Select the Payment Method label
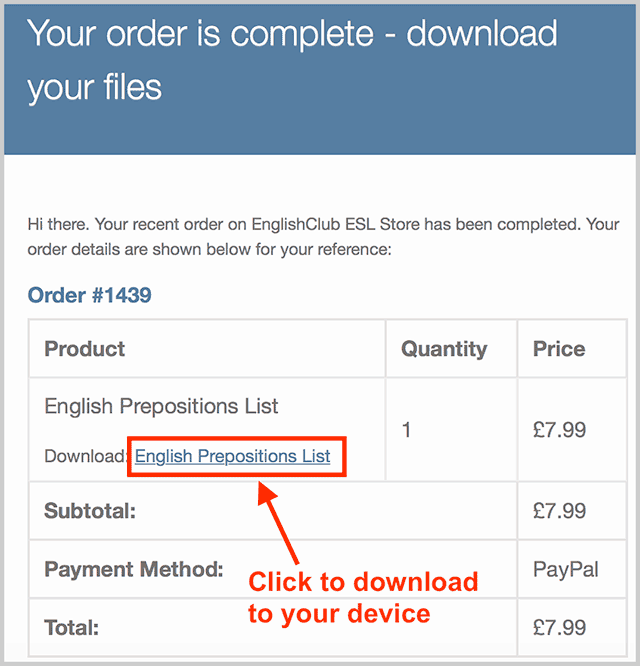640x666 pixels. pyautogui.click(x=134, y=569)
